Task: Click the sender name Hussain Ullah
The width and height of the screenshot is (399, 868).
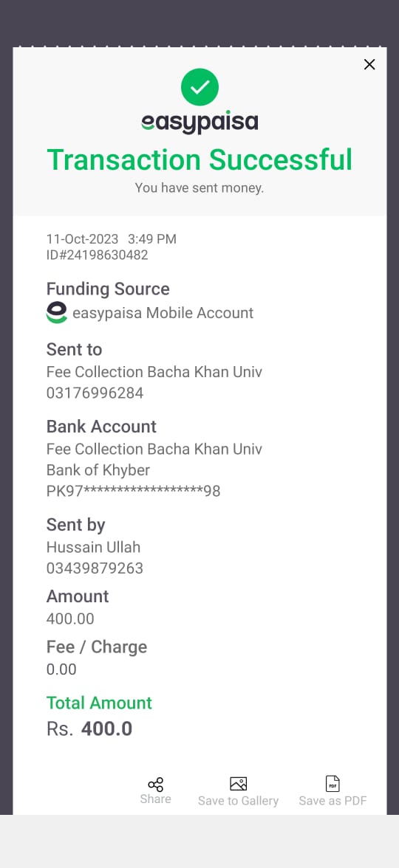Action: 93,547
